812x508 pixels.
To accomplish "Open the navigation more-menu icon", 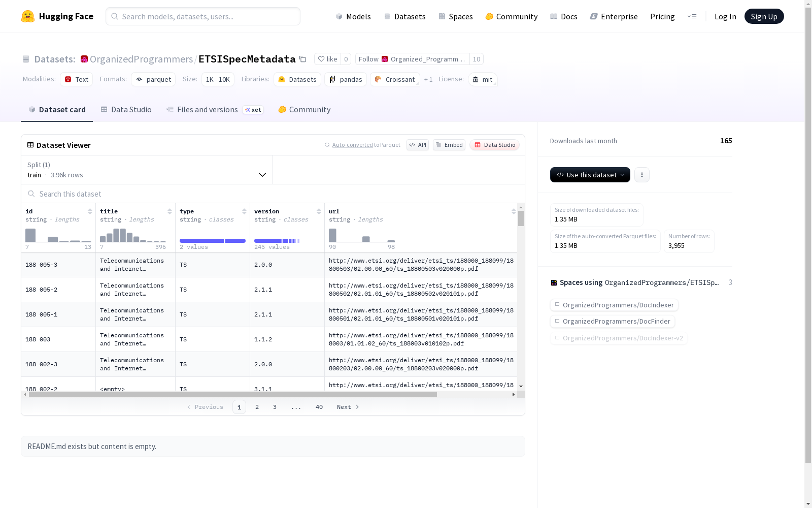I will pyautogui.click(x=692, y=16).
